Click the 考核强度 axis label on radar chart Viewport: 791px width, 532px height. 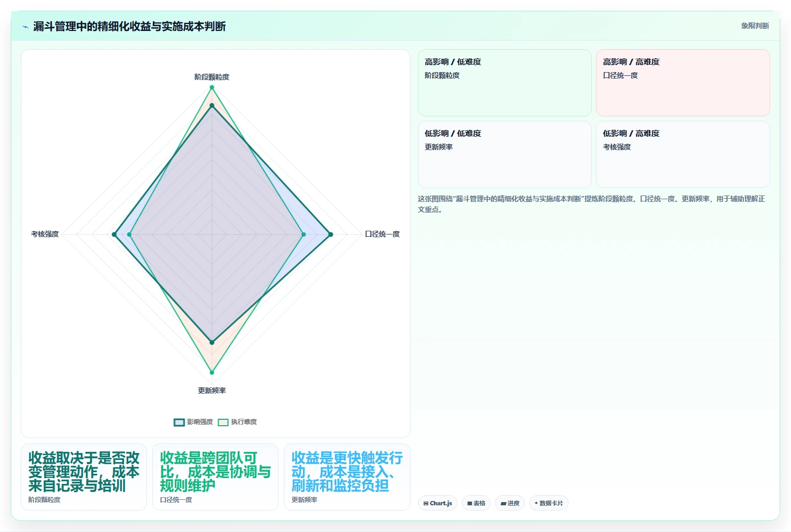click(45, 234)
